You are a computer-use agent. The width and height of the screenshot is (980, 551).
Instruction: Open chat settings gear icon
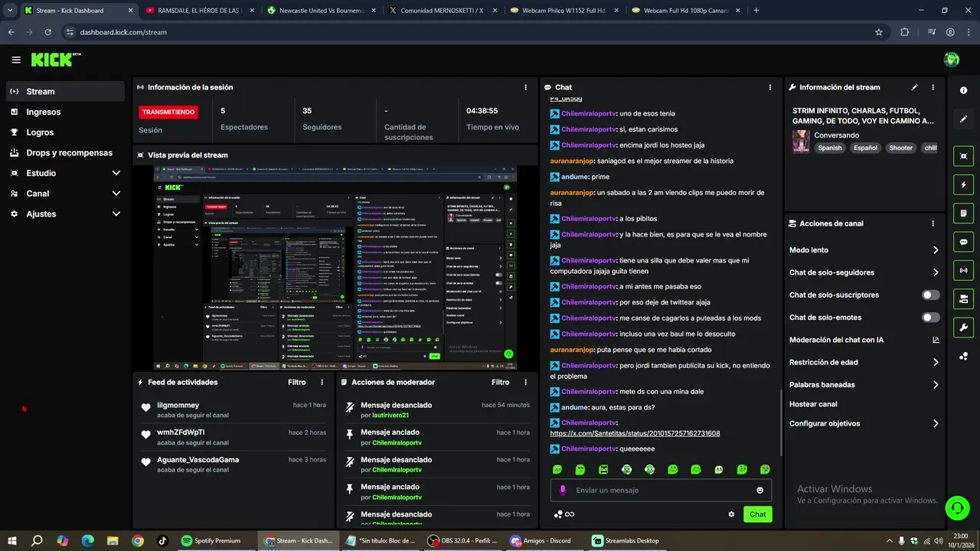(x=731, y=514)
